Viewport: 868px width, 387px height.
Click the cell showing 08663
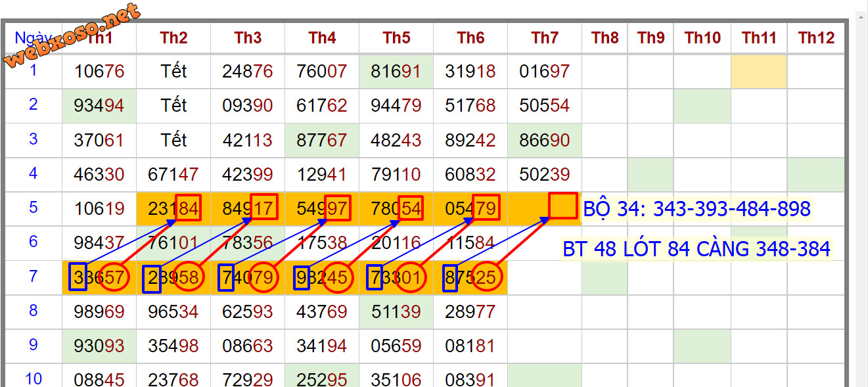click(x=248, y=346)
